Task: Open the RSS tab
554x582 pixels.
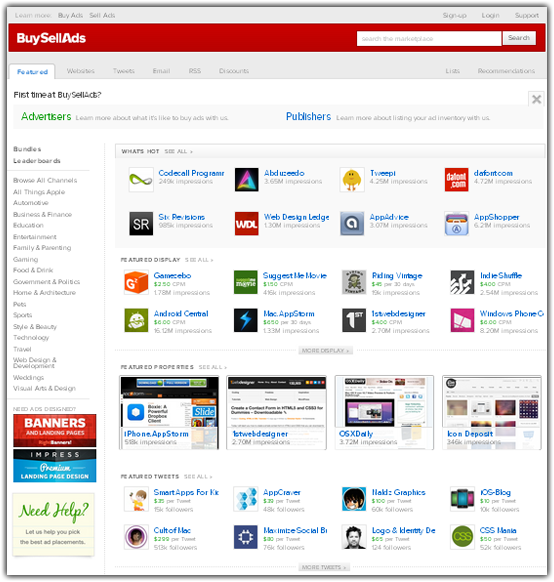Action: [x=195, y=71]
